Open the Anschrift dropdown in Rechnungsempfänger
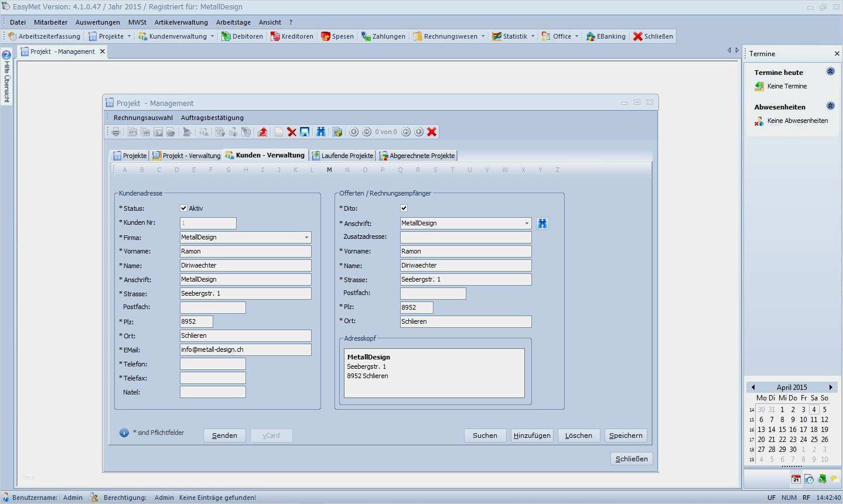Viewport: 843px width, 504px height. pyautogui.click(x=527, y=224)
